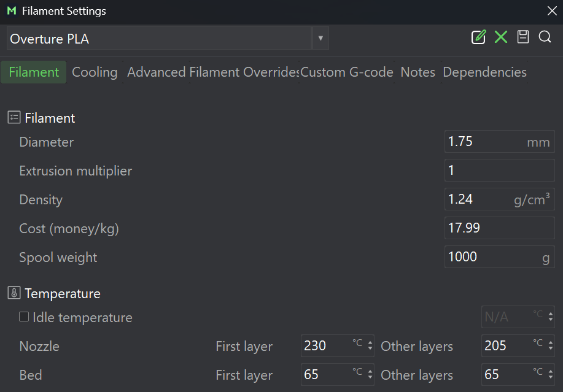Open the Advanced Filament Overrides tab
This screenshot has width=563, height=392.
(213, 72)
